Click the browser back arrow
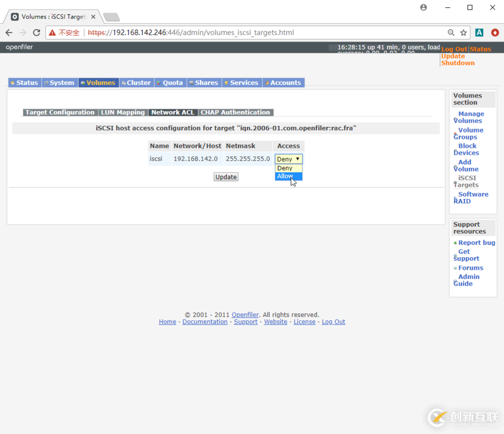This screenshot has height=434, width=504. click(9, 33)
